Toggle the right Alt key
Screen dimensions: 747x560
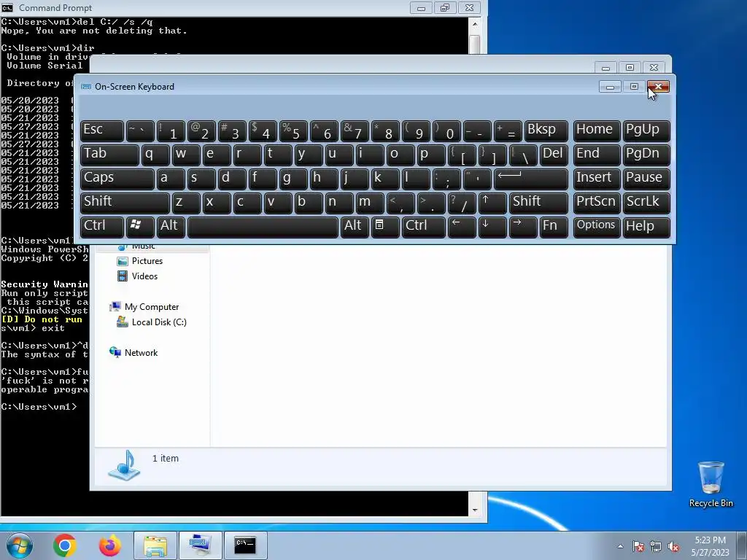tap(355, 227)
